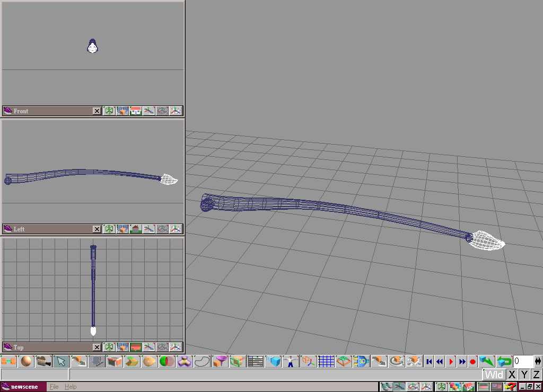The image size is (543, 392).
Task: Click the first orange blocks toolbar icon
Action: (8, 362)
